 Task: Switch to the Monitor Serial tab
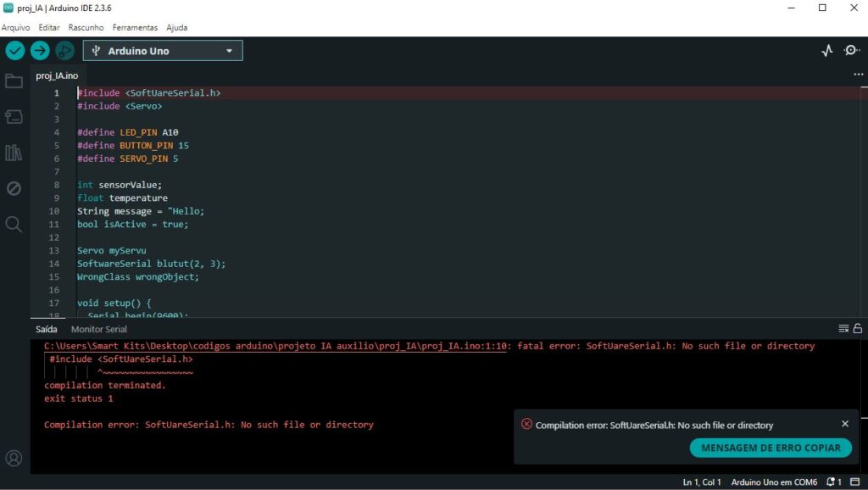[99, 329]
